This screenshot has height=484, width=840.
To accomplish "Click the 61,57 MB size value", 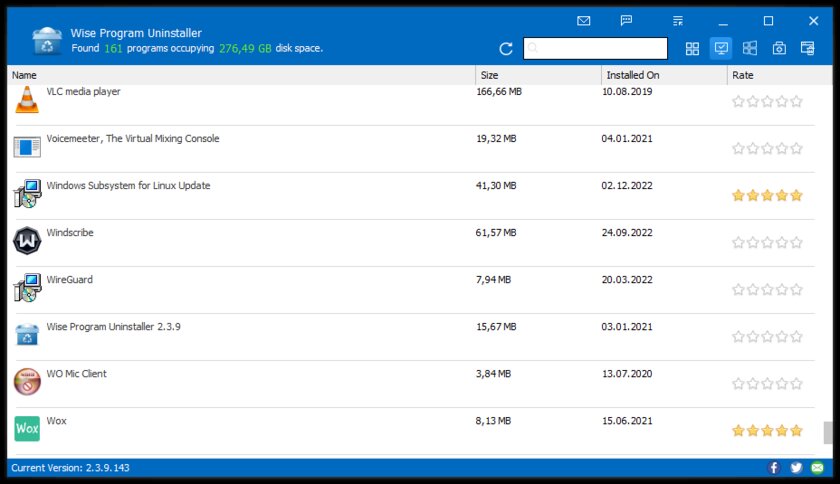I will 496,233.
